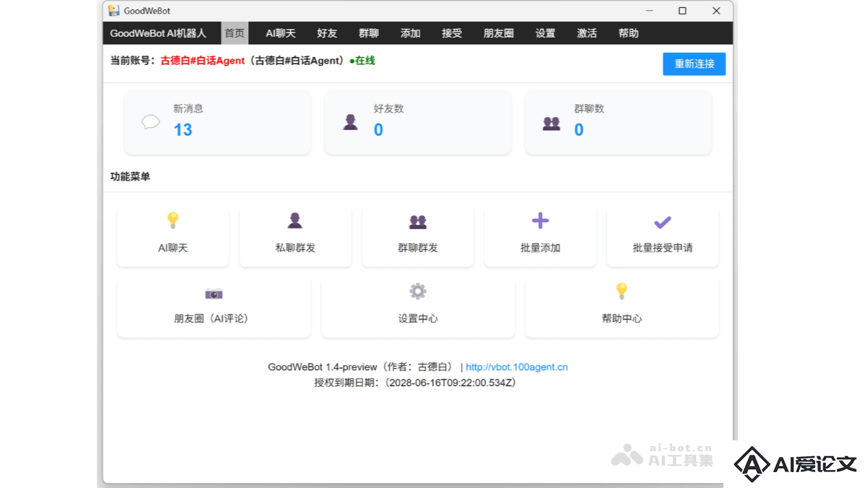This screenshot has width=868, height=488.
Task: Click the 批量添加 plus icon
Action: [540, 221]
